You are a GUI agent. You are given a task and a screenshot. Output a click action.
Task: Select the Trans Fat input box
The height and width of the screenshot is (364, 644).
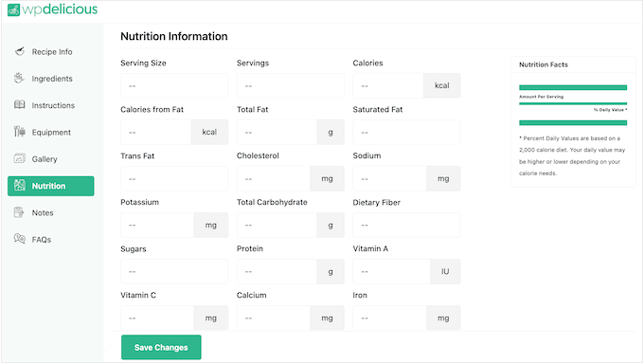[174, 178]
